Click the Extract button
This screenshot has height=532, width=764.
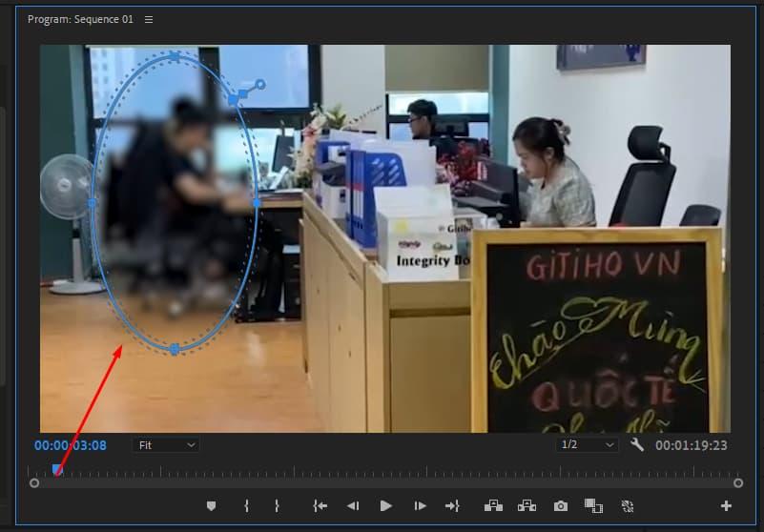tap(527, 505)
